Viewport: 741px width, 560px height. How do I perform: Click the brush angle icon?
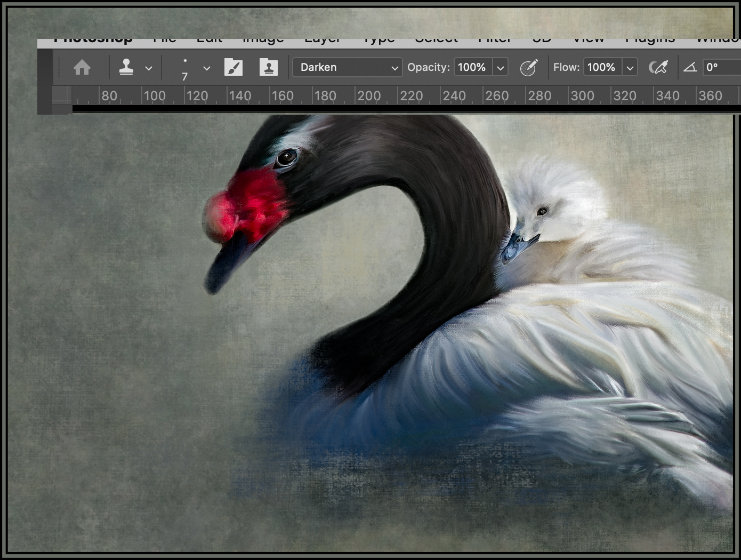click(690, 68)
